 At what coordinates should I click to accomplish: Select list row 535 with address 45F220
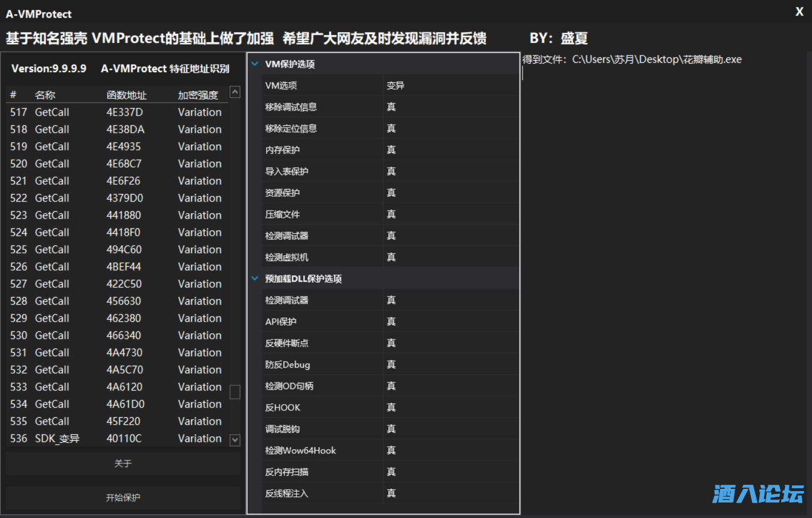117,421
